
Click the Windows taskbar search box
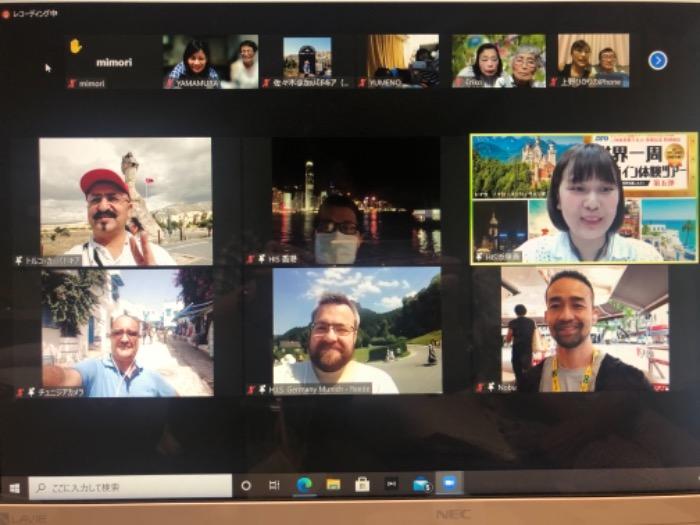click(x=130, y=487)
